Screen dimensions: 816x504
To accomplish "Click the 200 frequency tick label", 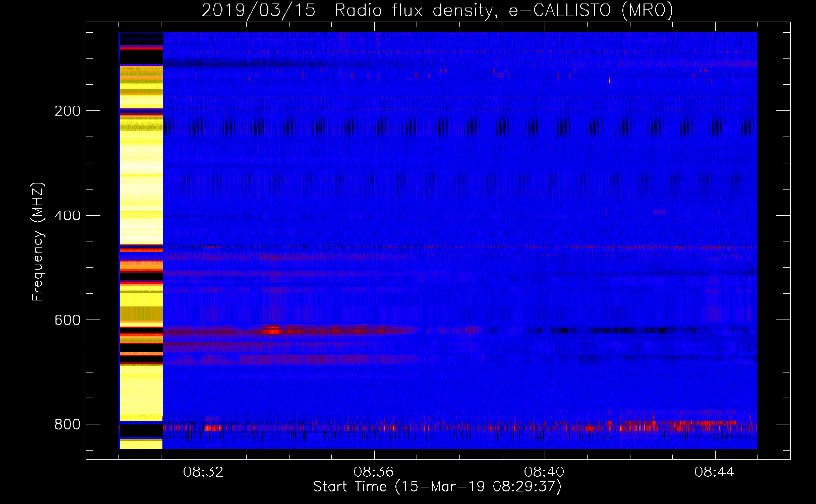I will pyautogui.click(x=68, y=111).
